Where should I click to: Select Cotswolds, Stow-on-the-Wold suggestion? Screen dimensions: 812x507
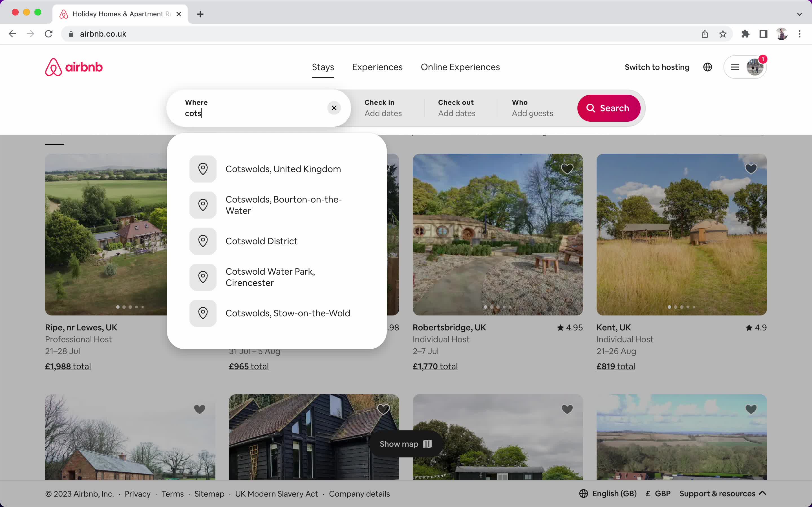coord(288,313)
